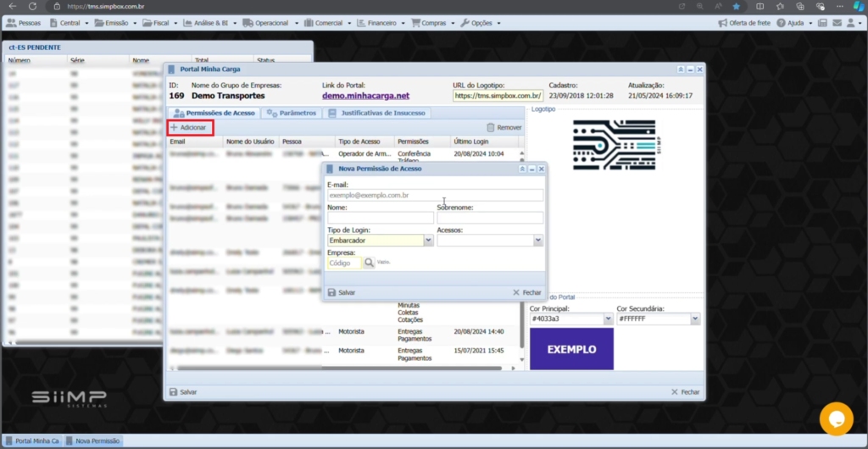Click the Remover trash button
This screenshot has width=868, height=449.
coord(504,127)
